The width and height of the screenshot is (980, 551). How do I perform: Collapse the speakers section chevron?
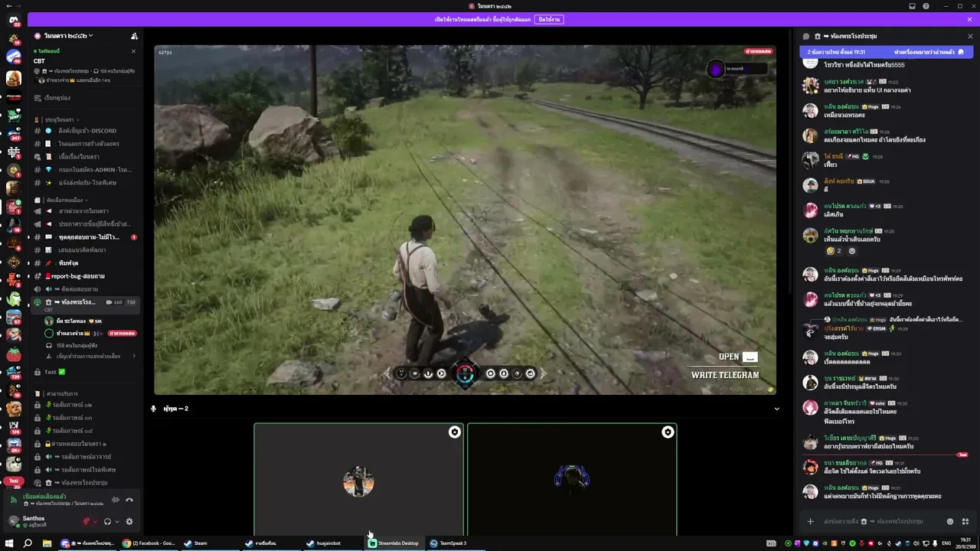click(x=776, y=409)
